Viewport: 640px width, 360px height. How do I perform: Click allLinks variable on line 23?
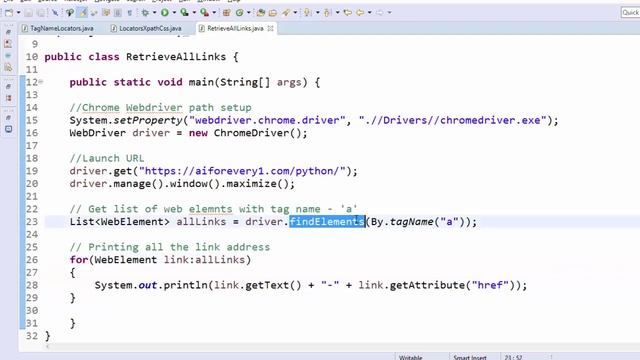point(201,222)
